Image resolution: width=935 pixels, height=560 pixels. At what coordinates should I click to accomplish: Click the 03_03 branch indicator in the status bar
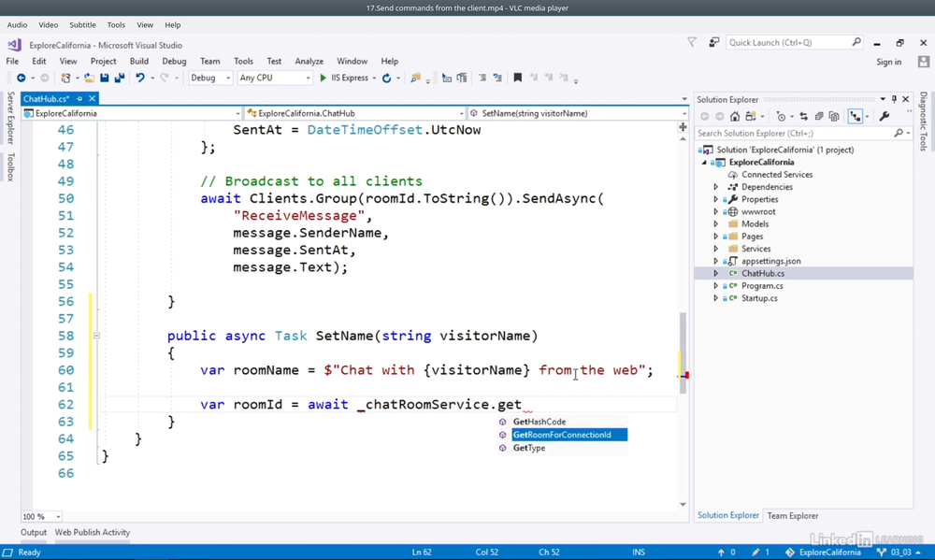[x=899, y=553]
